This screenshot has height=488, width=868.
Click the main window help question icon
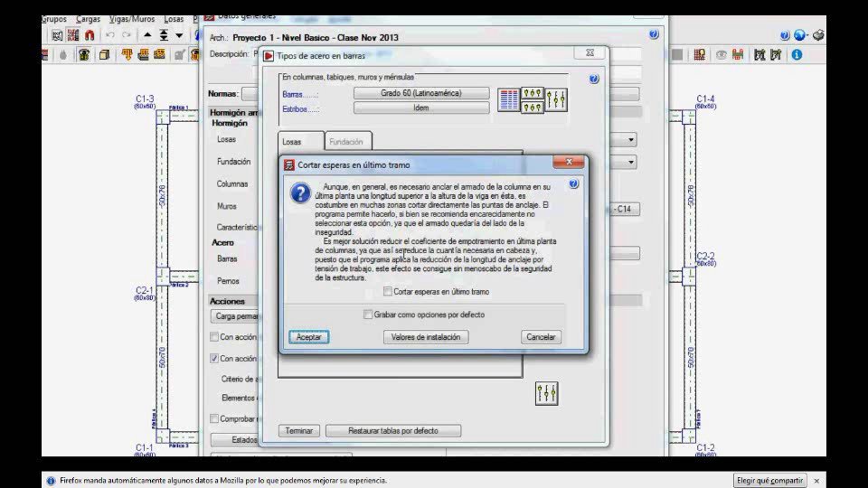(x=785, y=35)
